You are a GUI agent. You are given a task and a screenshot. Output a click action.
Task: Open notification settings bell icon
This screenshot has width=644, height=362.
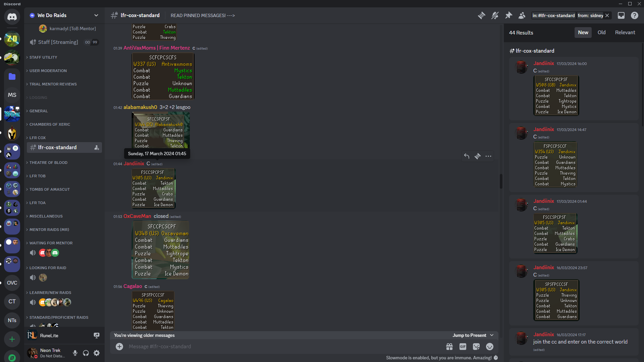[x=495, y=15]
